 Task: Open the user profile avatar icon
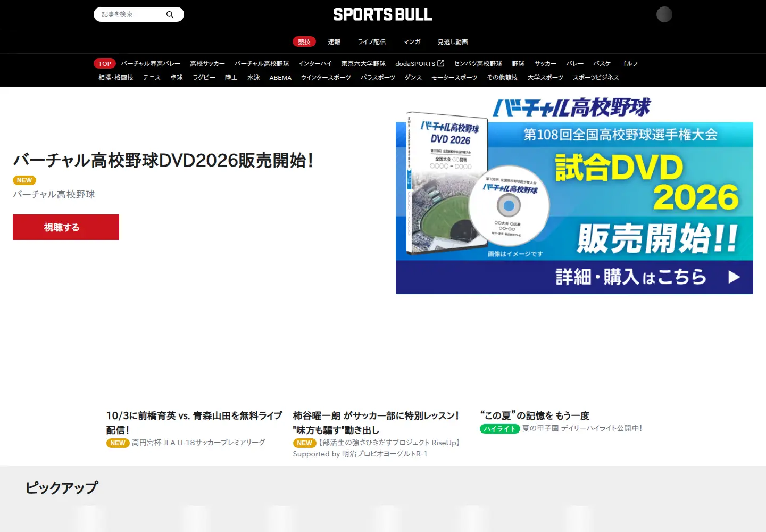(x=664, y=14)
